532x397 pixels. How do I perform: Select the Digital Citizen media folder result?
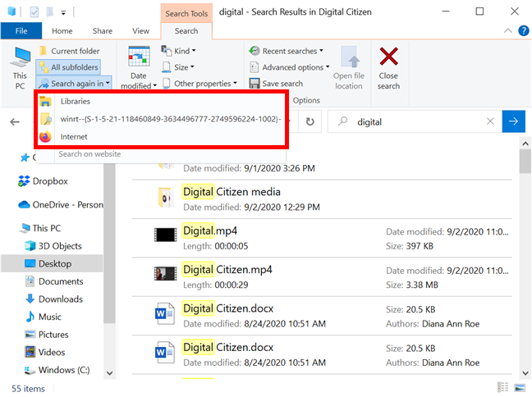tap(322, 199)
